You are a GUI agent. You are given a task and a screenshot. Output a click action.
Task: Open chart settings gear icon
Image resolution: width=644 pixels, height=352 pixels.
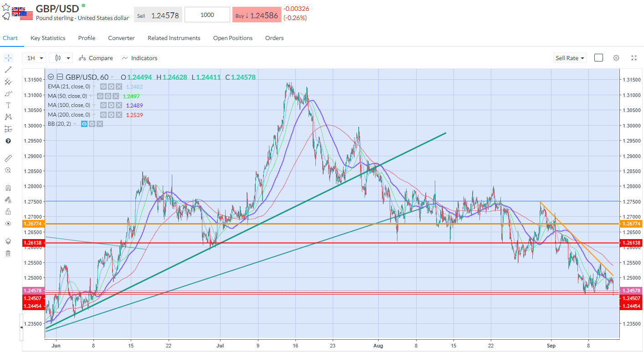tap(616, 58)
